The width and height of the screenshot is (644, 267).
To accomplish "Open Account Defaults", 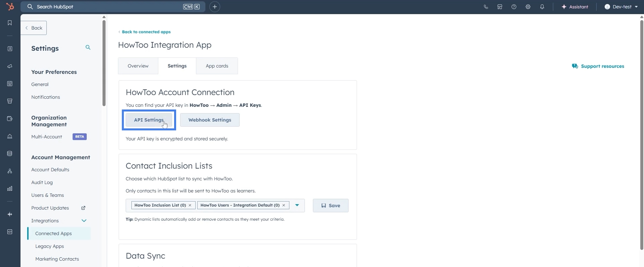I will [x=50, y=170].
